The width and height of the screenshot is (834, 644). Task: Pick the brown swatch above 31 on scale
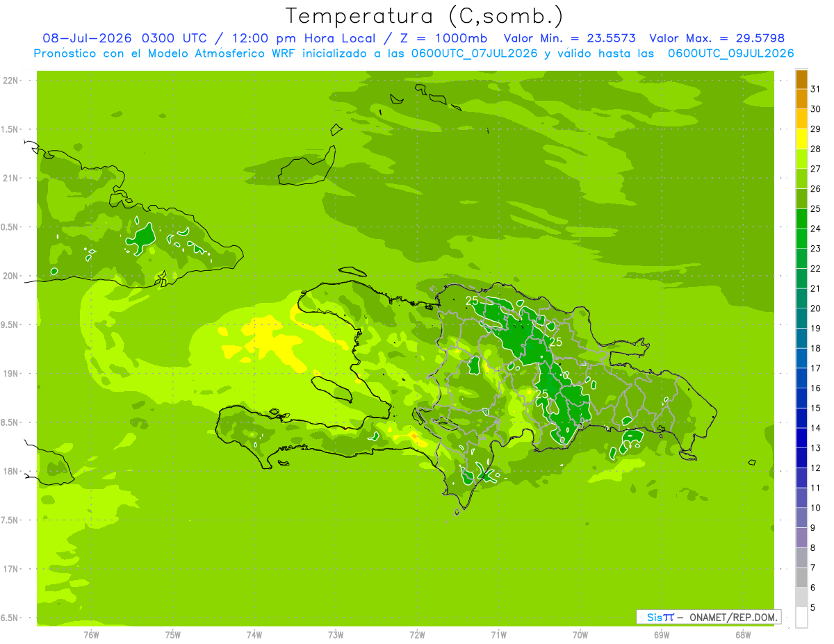point(801,79)
